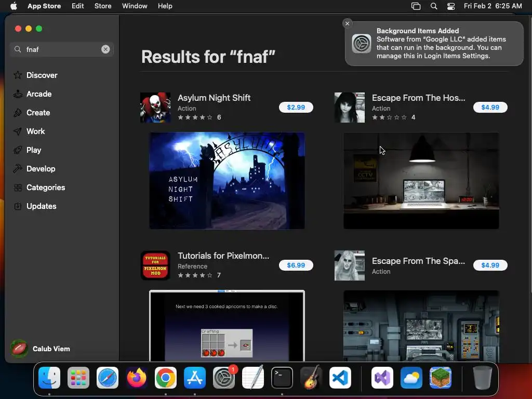Open the Store menu
532x399 pixels.
tap(103, 6)
